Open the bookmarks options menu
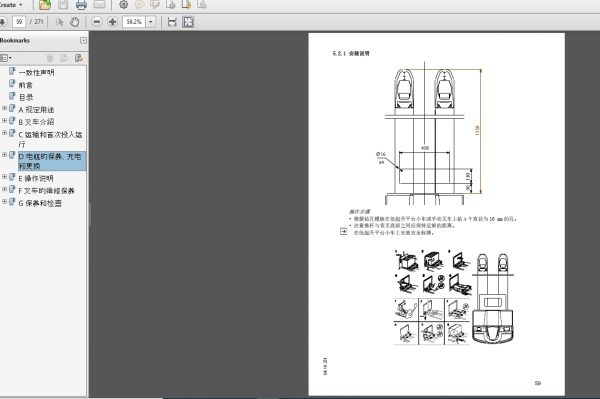 point(6,58)
